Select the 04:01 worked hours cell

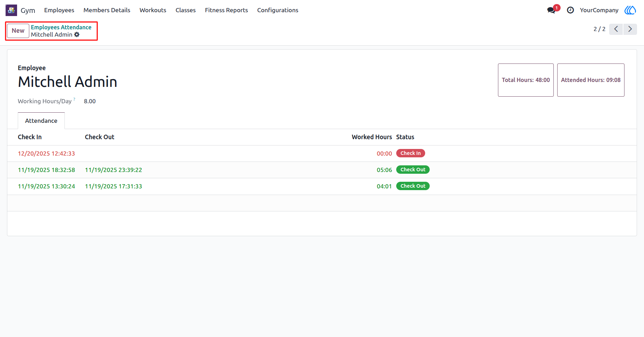[384, 186]
